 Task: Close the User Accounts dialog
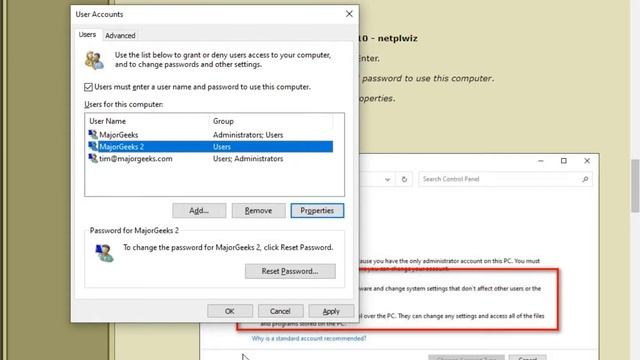[349, 14]
